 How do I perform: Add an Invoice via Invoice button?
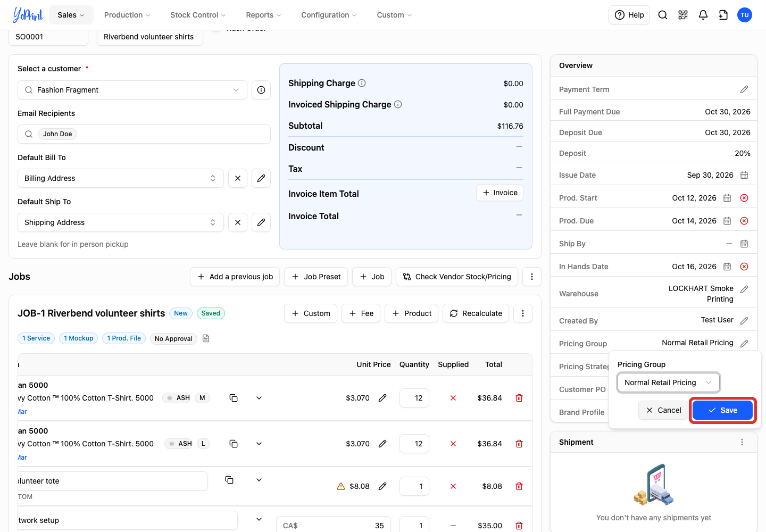point(499,193)
